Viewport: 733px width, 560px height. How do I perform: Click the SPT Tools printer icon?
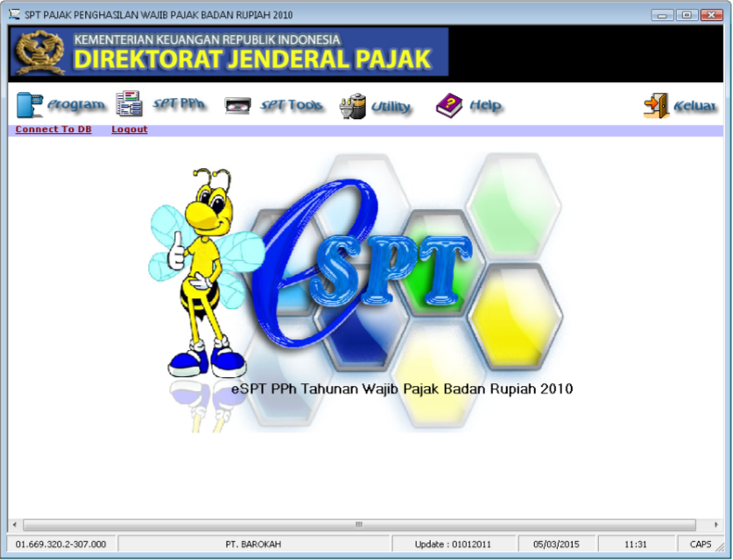[x=237, y=106]
